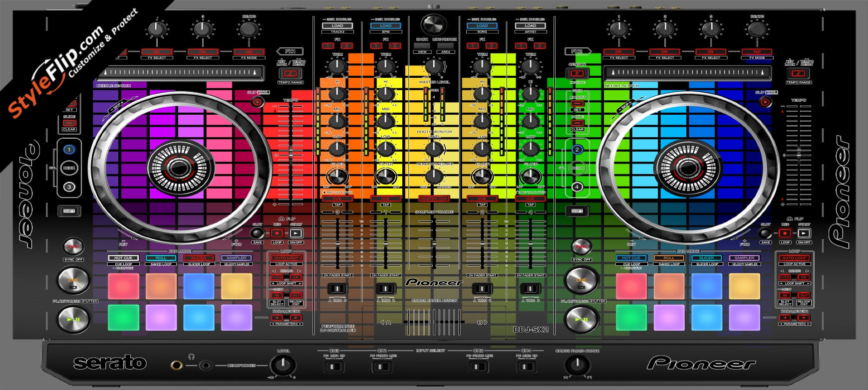Screen dimensions: 868x390
Task: Click channel 4 LOW EQ knob
Action: pyautogui.click(x=530, y=148)
